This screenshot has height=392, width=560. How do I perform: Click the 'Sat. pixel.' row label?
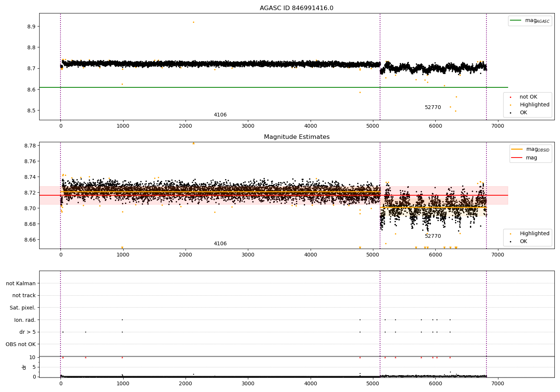(x=22, y=308)
